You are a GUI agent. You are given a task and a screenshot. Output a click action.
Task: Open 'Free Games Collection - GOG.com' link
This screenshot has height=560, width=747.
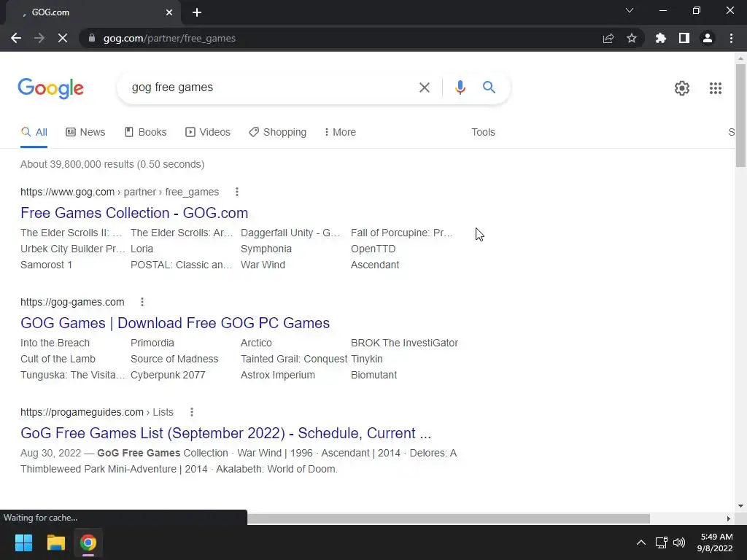click(134, 213)
